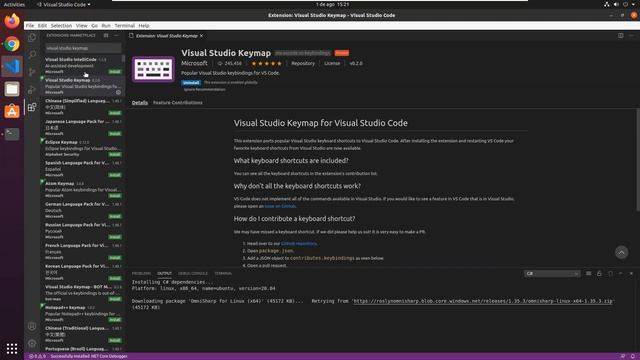Switch to the Problems panel tab
Image resolution: width=640 pixels, height=360 pixels.
(x=141, y=273)
